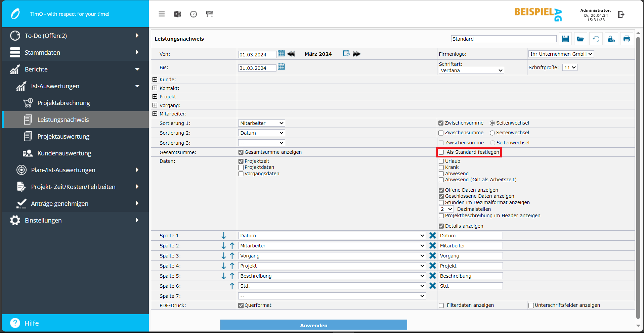This screenshot has width=644, height=333.
Task: Go to previous month with double-left arrow
Action: coord(291,54)
